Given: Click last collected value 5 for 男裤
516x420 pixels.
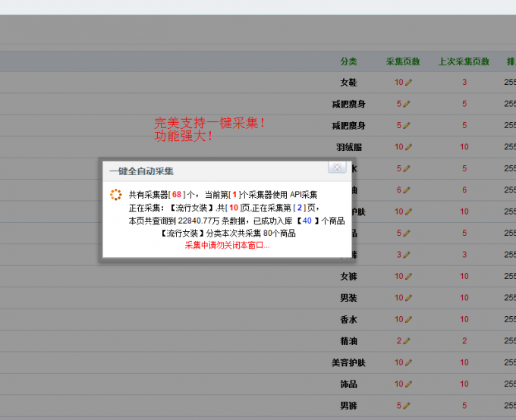Looking at the screenshot, I should pyautogui.click(x=464, y=406).
